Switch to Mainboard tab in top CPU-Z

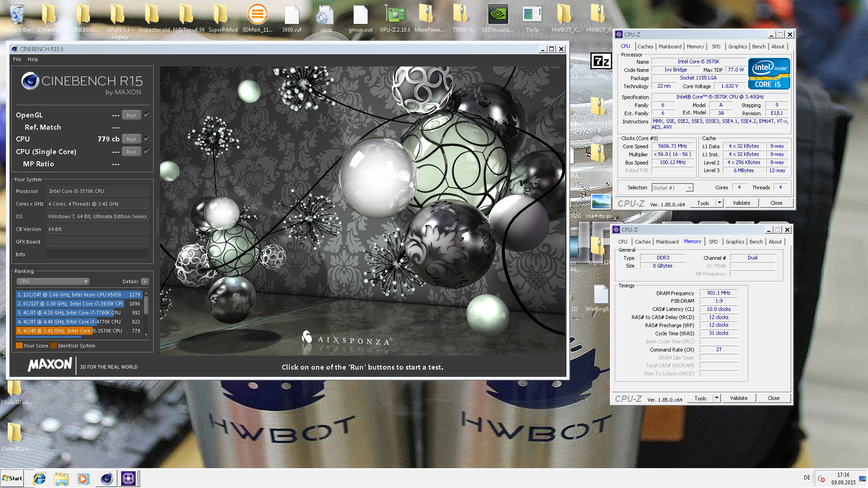click(x=670, y=47)
